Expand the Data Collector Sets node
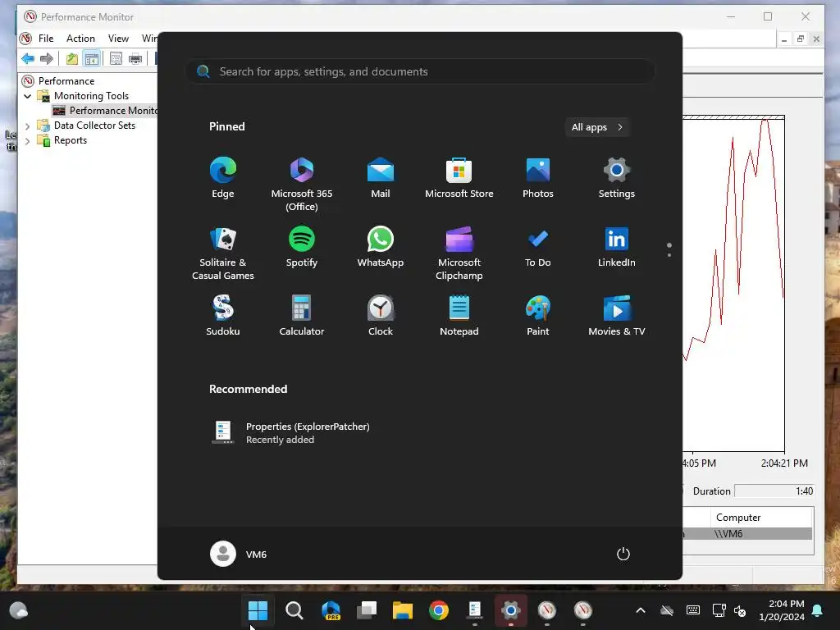The width and height of the screenshot is (840, 630). pos(27,126)
